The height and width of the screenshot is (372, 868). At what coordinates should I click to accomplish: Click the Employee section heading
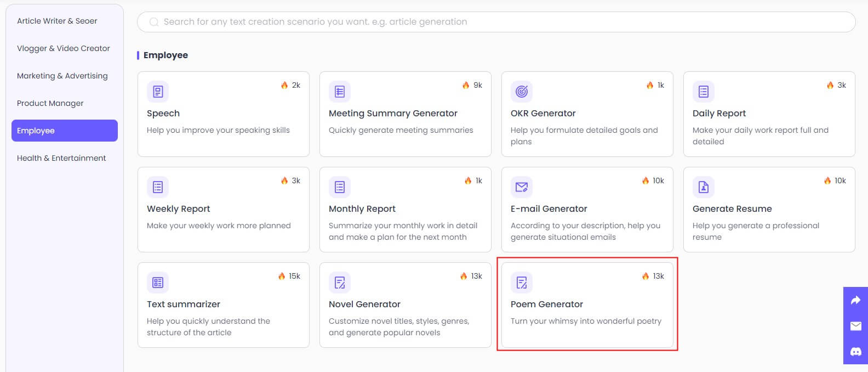165,55
